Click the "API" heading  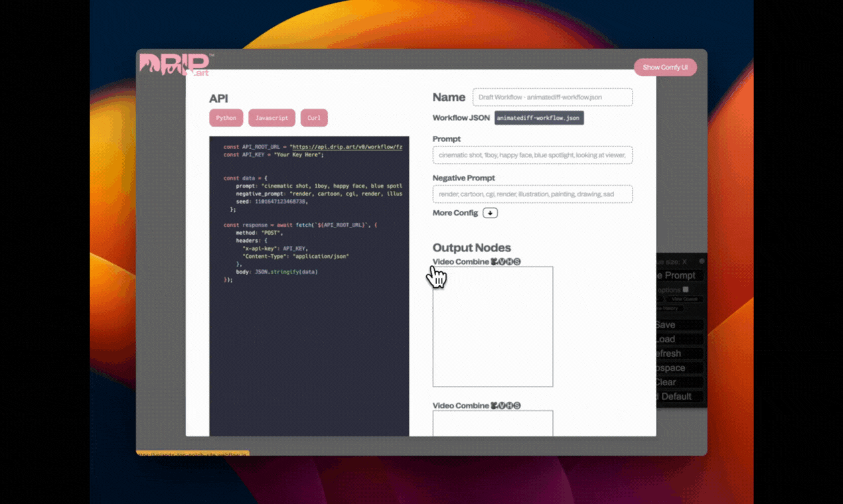[x=218, y=99]
